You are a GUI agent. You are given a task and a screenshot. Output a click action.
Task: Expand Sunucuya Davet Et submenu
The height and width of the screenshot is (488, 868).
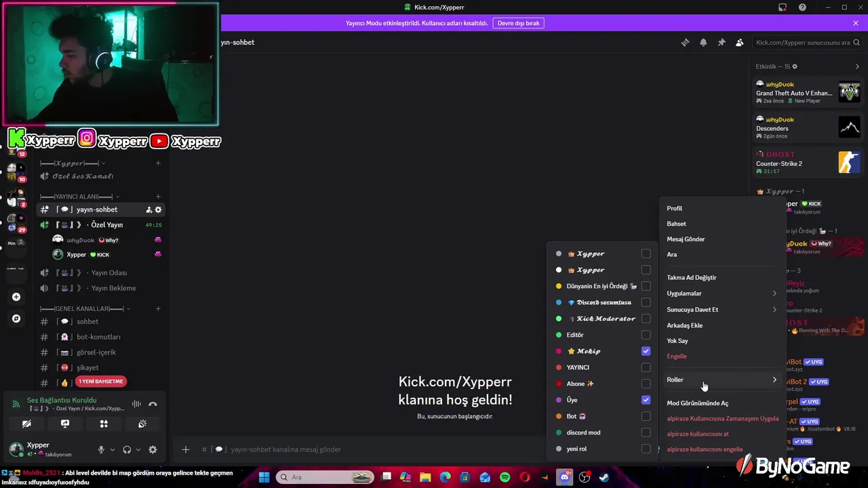[x=722, y=310]
